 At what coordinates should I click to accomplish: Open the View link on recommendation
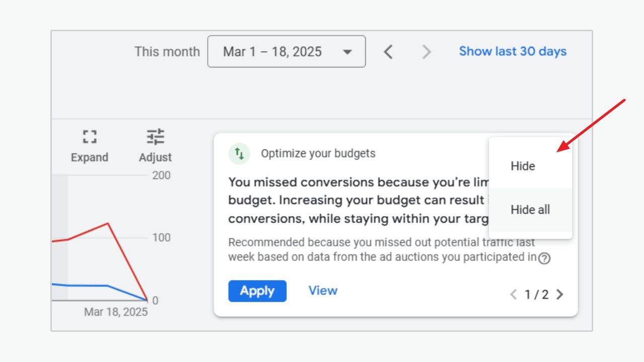click(323, 291)
